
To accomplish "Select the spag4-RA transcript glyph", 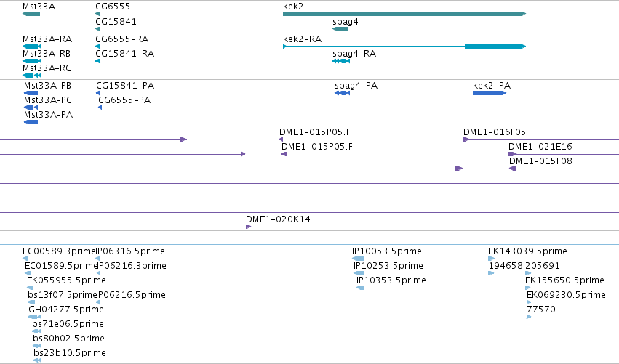I will click(341, 61).
